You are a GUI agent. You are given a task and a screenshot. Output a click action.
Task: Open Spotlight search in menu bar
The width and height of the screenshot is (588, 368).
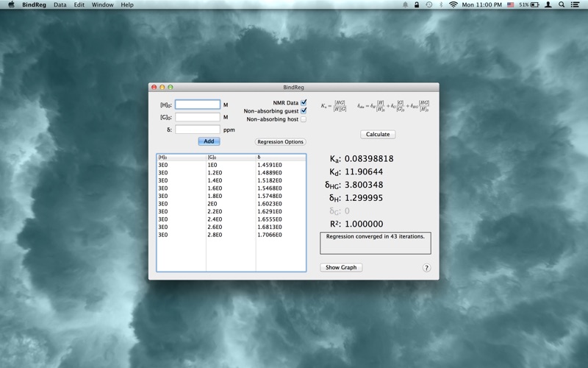[562, 4]
